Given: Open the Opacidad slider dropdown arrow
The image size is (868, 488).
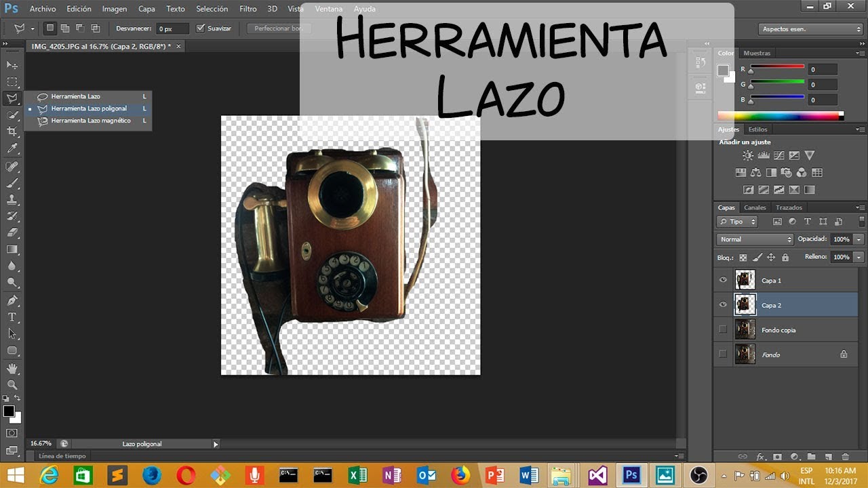Looking at the screenshot, I should [859, 239].
